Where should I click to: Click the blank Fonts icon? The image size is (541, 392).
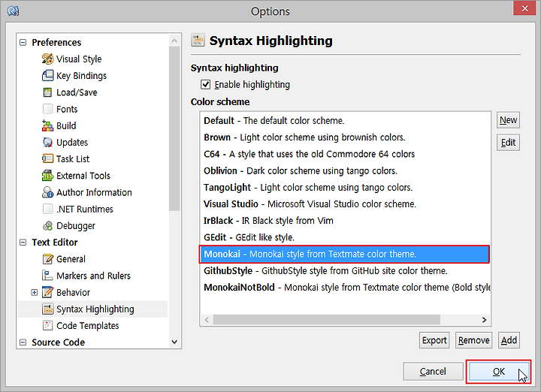[47, 109]
